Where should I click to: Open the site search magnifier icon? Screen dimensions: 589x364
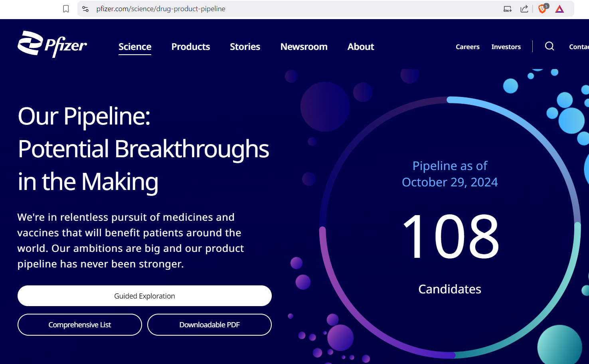coord(549,46)
